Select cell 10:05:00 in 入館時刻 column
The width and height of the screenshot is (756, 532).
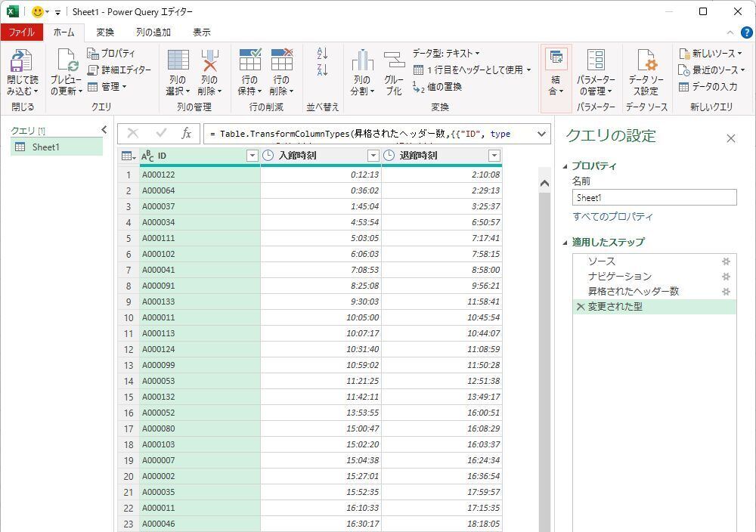pos(321,317)
